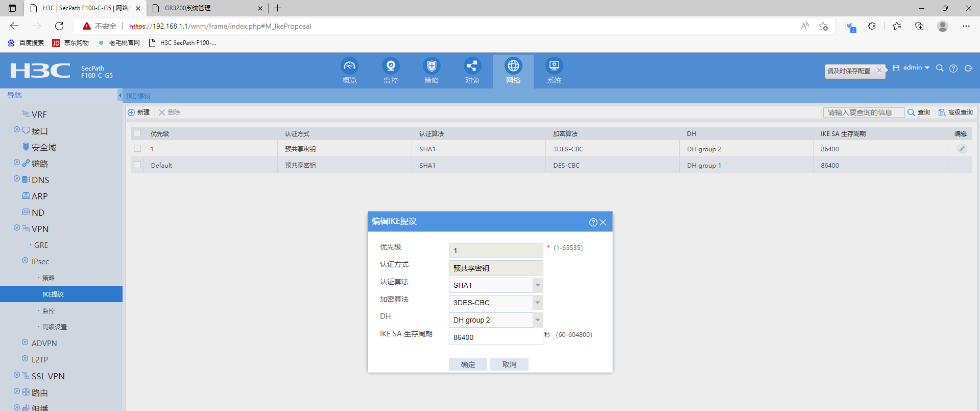Click the 策略 policy shield icon

(x=432, y=66)
